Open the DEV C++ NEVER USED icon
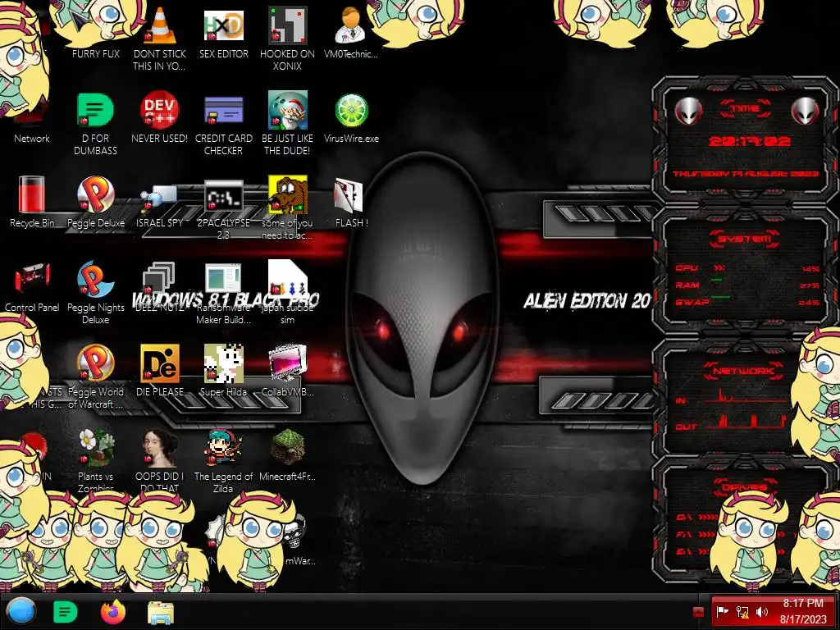 click(x=160, y=112)
